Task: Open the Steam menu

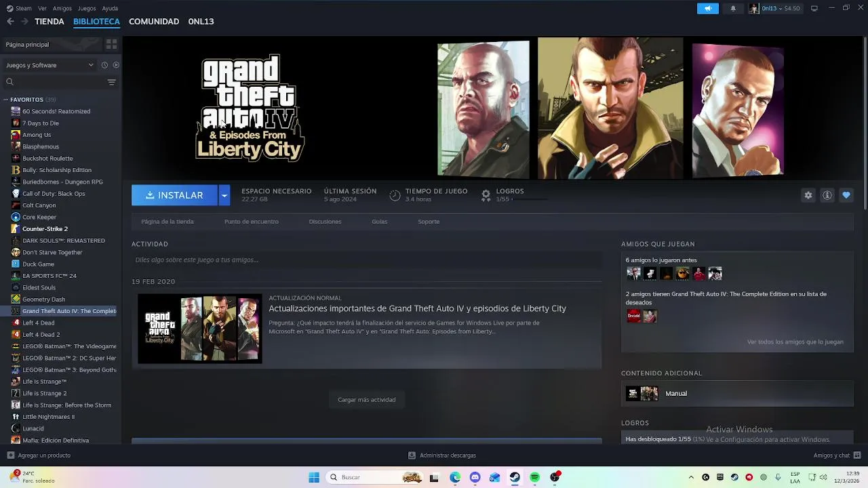Action: tap(20, 8)
